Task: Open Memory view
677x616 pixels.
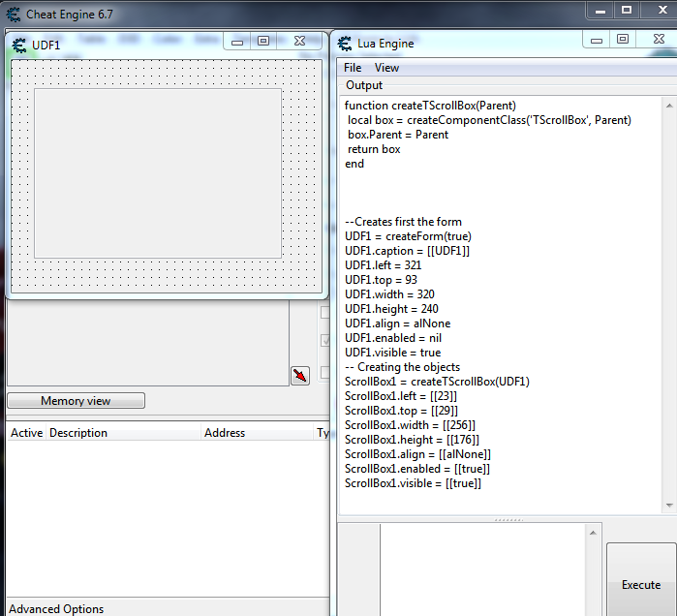Action: click(x=76, y=401)
